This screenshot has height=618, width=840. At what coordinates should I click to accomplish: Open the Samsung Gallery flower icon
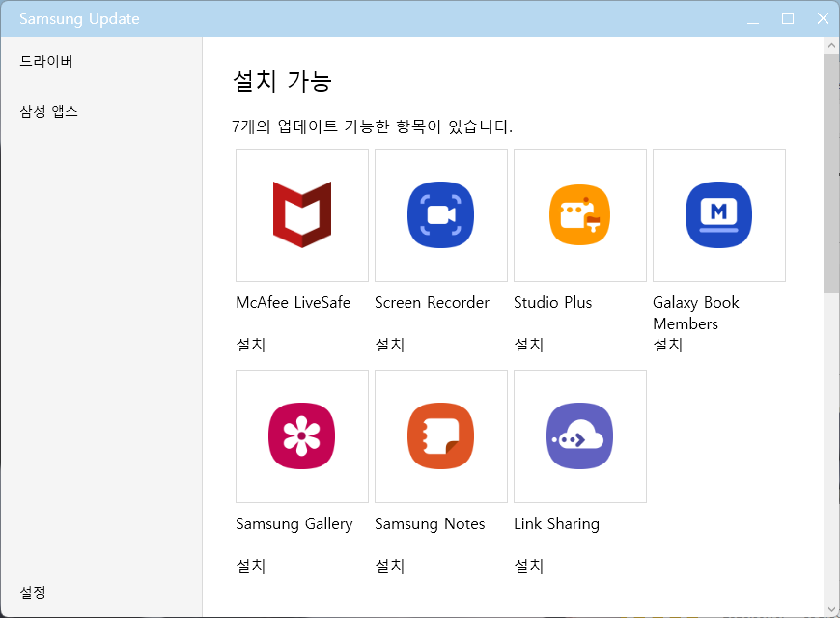pos(301,435)
